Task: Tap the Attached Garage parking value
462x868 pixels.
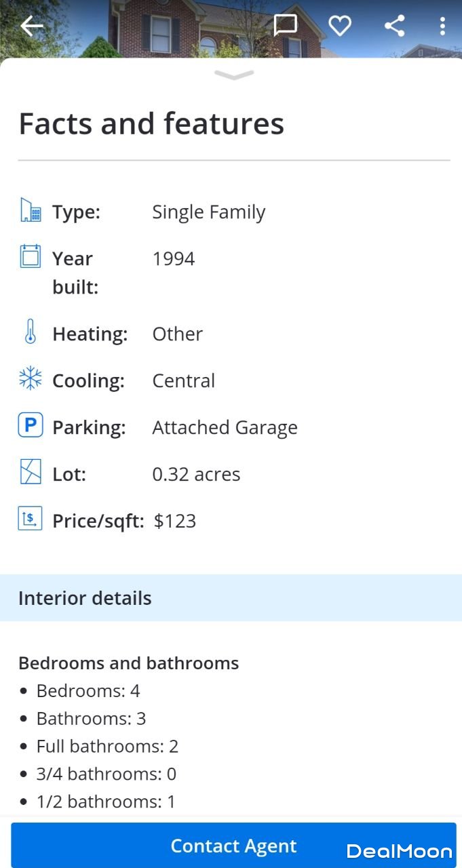Action: tap(225, 428)
